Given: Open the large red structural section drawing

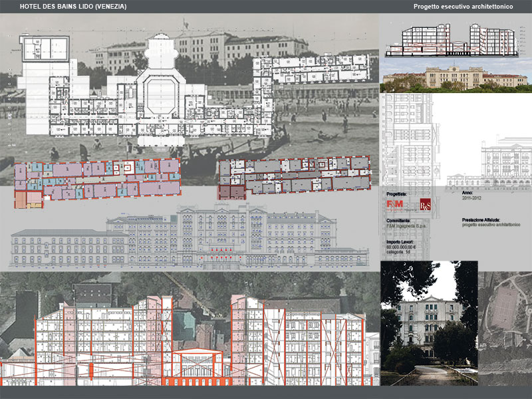Looking at the screenshot, I should coord(190,340).
